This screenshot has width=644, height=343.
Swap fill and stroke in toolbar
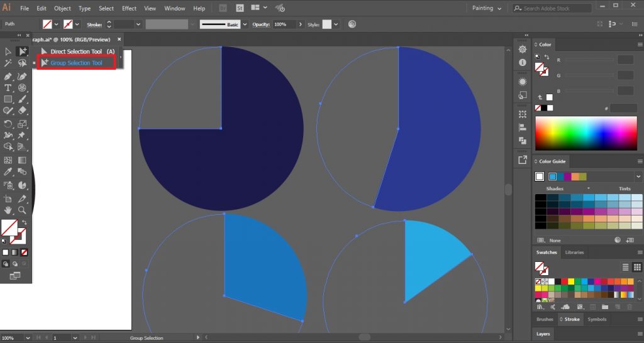coord(25,222)
